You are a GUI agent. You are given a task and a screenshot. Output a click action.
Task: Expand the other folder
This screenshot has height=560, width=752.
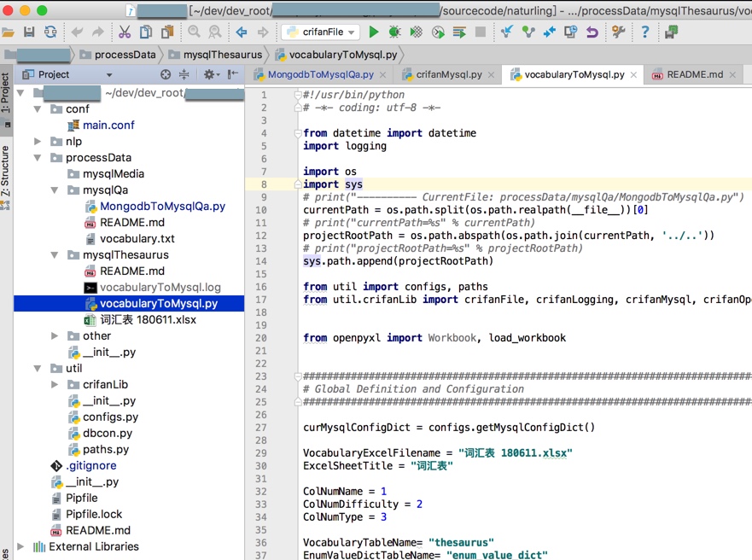(55, 336)
